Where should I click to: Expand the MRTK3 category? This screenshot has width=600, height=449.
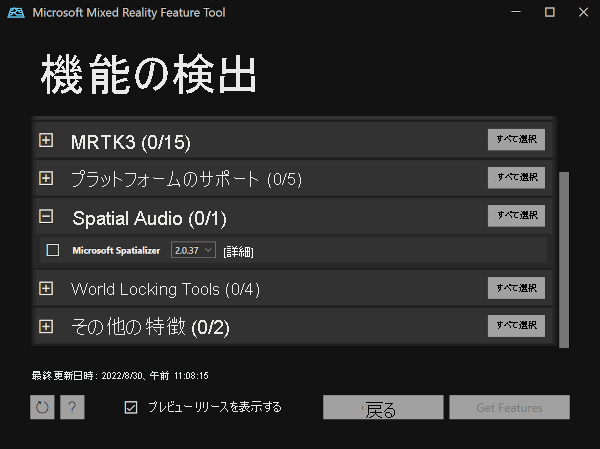[46, 141]
